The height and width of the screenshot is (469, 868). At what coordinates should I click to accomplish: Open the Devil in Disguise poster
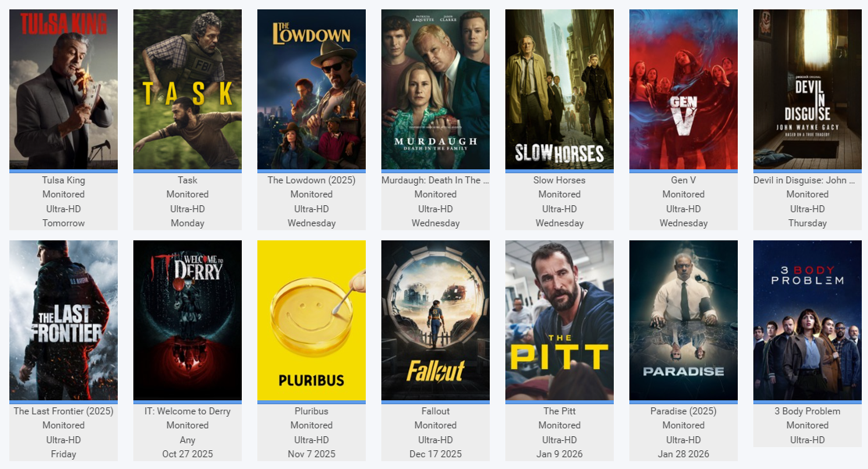(808, 89)
